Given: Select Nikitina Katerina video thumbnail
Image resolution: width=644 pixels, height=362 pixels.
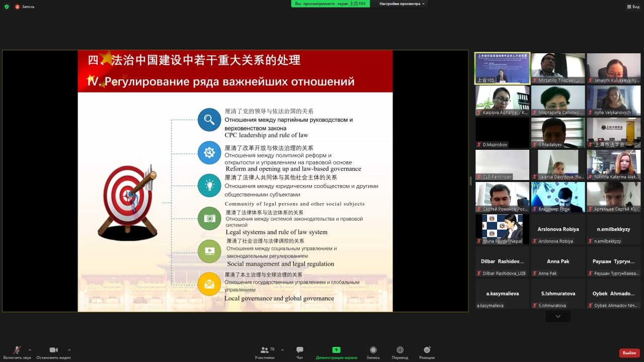Looking at the screenshot, I should (x=613, y=164).
